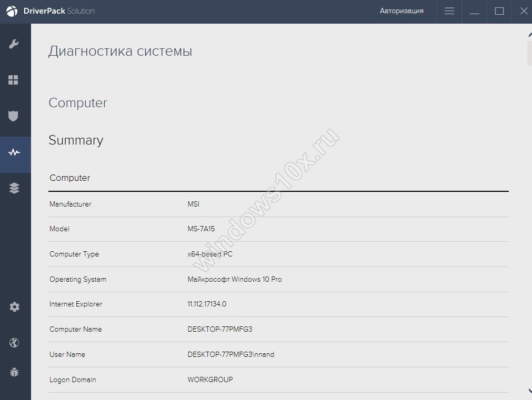The image size is (532, 400).
Task: Click the globe language icon
Action: coord(14,343)
